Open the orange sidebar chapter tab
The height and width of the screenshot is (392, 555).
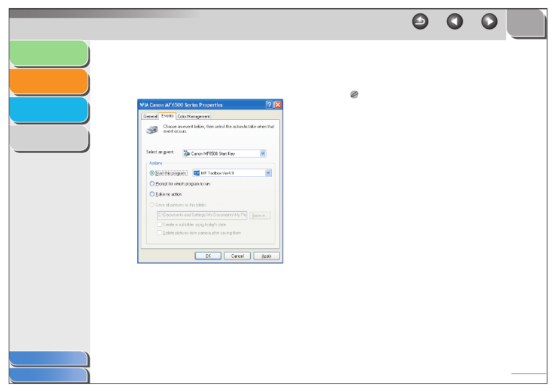[49, 81]
